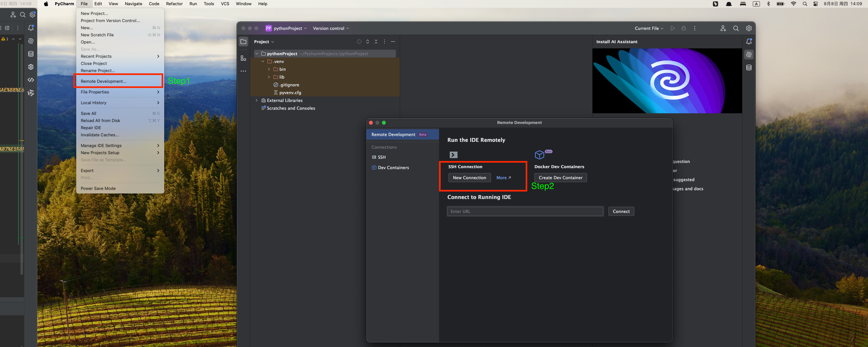Click Connect button beside URL field
868x347 pixels.
pyautogui.click(x=621, y=211)
